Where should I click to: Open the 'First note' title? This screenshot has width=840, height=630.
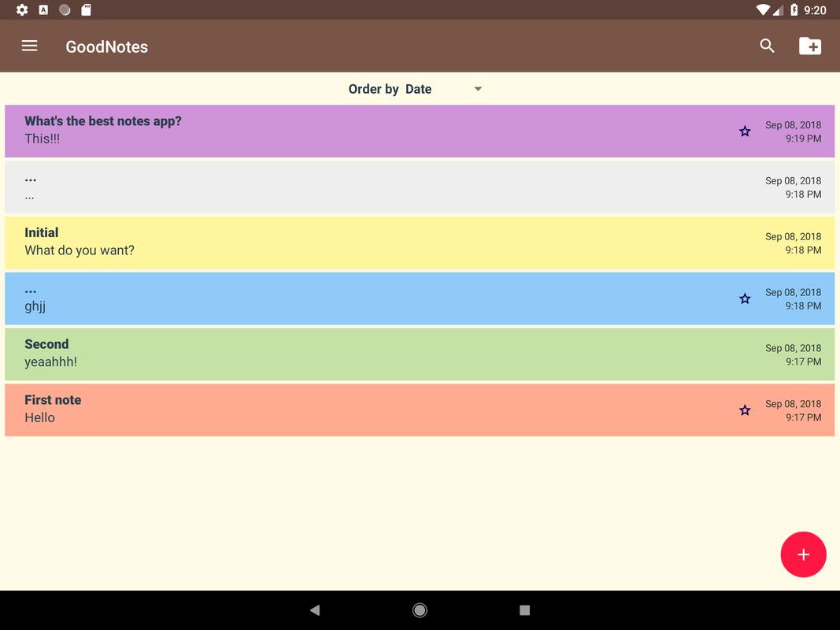pyautogui.click(x=53, y=399)
